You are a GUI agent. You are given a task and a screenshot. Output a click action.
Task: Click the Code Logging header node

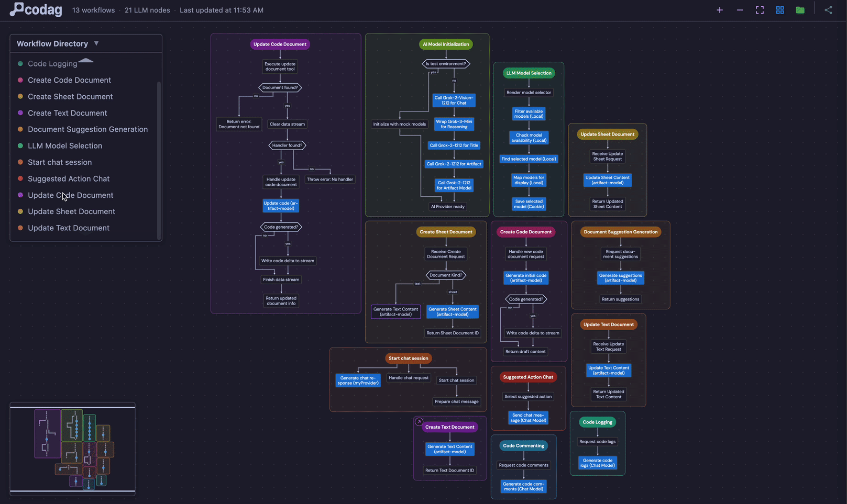click(597, 422)
